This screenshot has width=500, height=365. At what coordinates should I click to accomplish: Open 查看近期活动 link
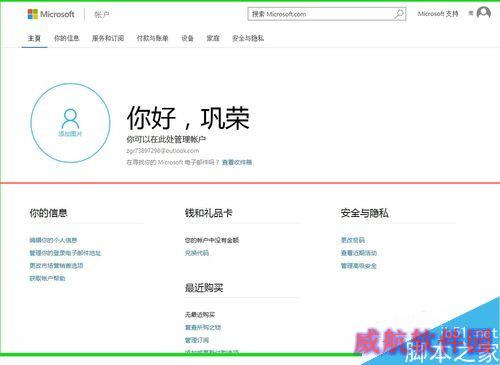tap(359, 253)
